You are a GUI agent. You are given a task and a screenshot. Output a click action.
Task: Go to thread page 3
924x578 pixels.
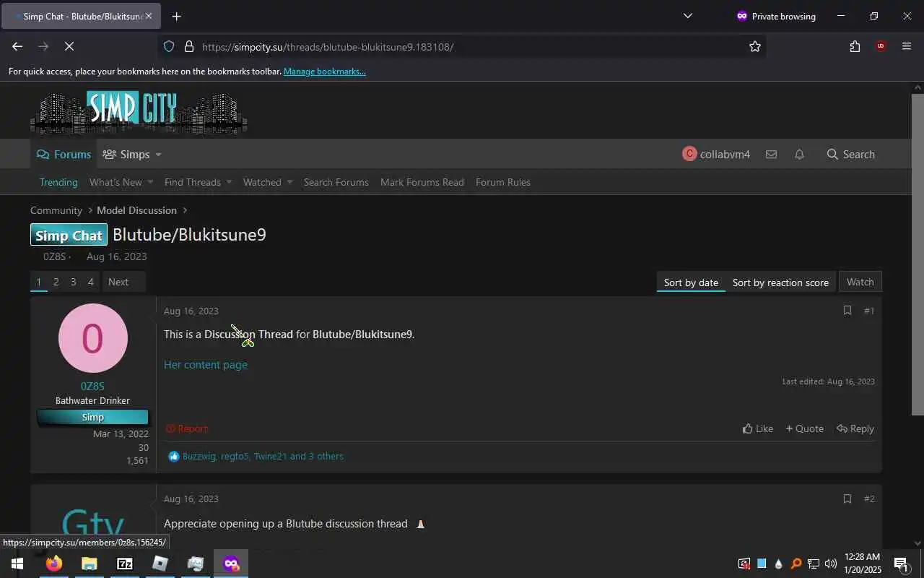point(73,282)
